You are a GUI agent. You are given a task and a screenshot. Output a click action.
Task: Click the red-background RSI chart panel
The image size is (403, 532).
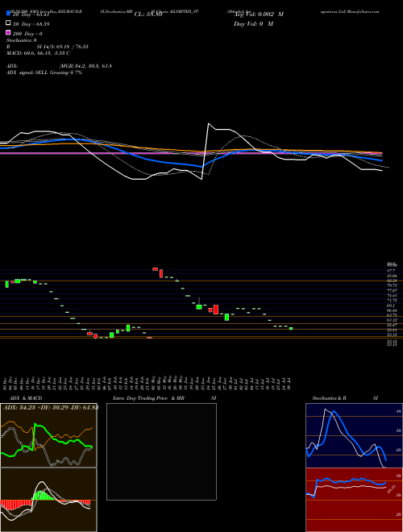coord(354,500)
